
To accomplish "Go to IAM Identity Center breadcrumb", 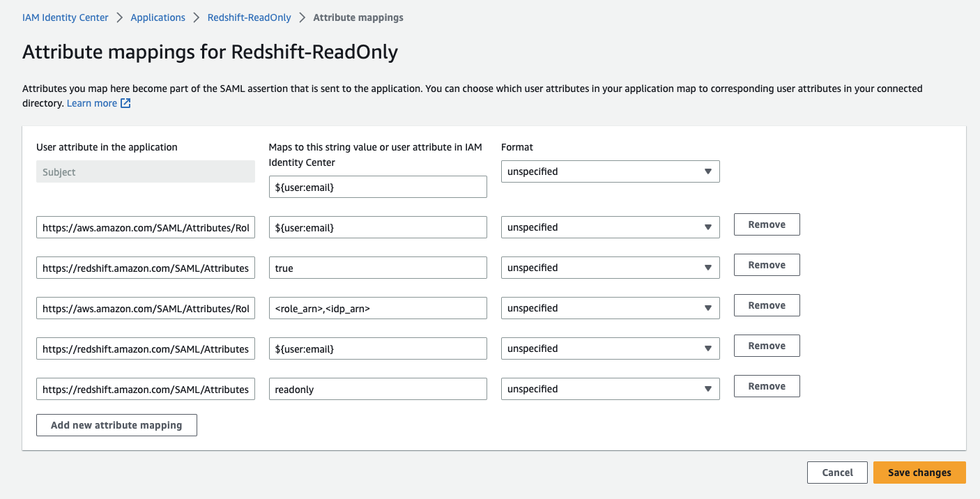I will coord(66,17).
